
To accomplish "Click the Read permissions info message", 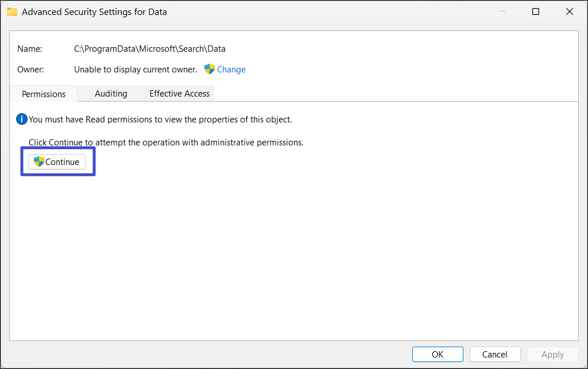I will point(160,120).
